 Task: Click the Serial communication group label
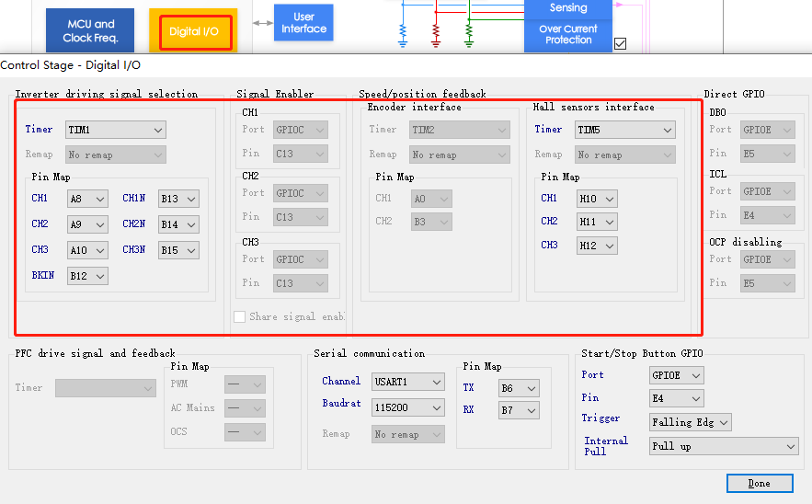(370, 353)
